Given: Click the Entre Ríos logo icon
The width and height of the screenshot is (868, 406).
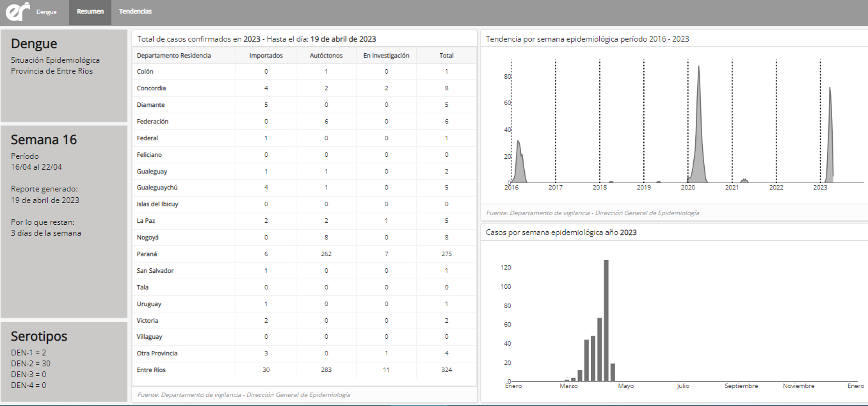Looking at the screenshot, I should click(x=18, y=12).
